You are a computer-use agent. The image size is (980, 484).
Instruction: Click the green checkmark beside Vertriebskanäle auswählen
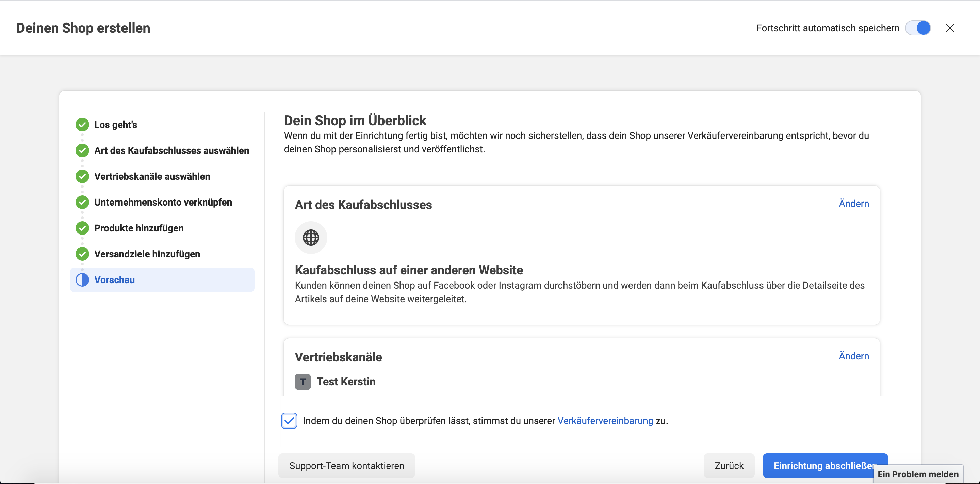[82, 176]
